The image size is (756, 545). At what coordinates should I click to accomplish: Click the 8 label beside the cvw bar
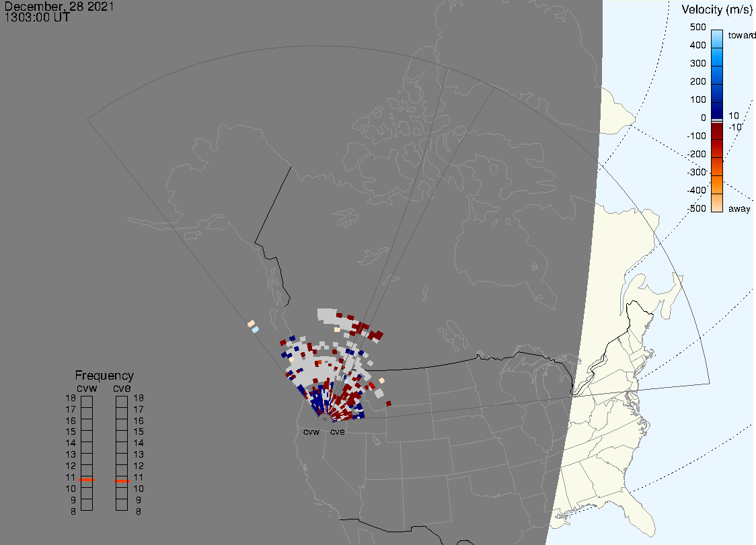pyautogui.click(x=73, y=511)
